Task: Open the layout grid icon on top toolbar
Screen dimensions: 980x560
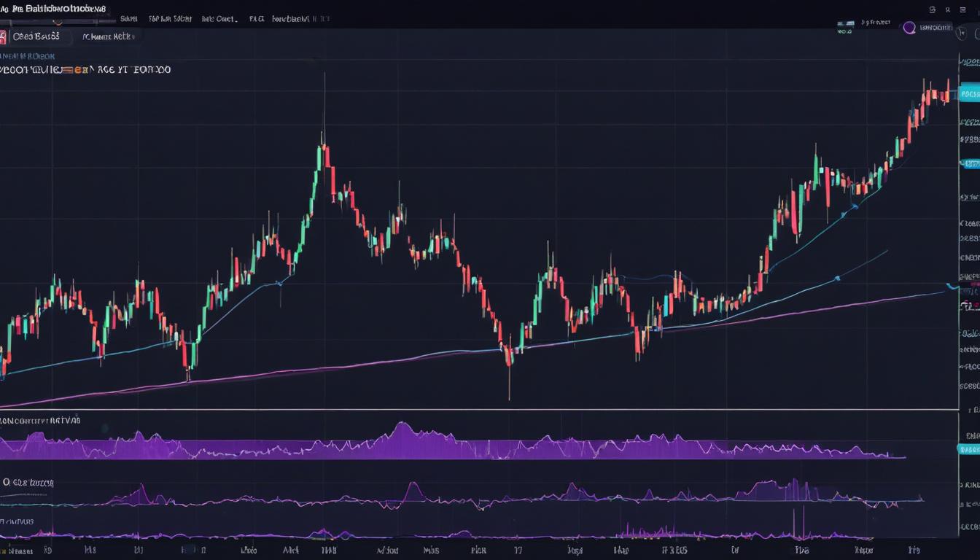Action: (x=962, y=9)
